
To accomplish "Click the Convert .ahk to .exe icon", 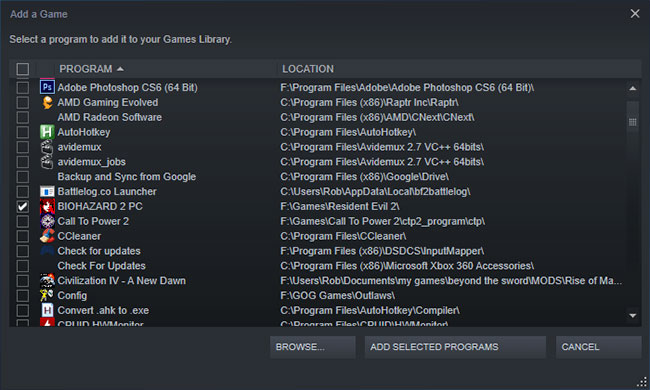I will tap(47, 310).
